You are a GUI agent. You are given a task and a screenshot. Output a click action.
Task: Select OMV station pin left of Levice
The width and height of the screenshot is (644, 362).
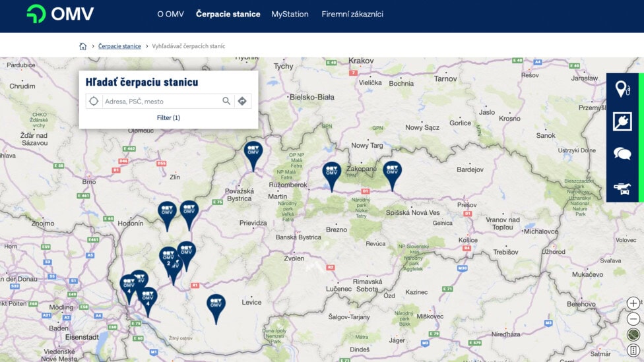pos(216,305)
